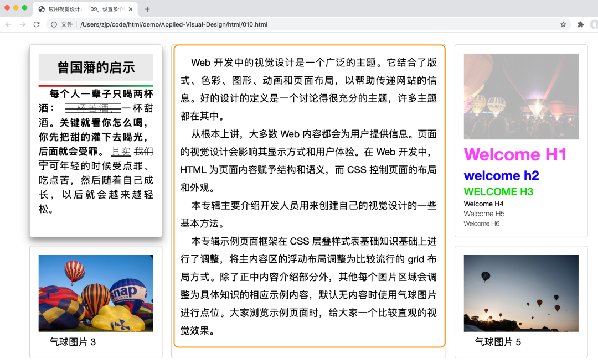Image resolution: width=598 pixels, height=364 pixels.
Task: Click the Welcome H5 heading
Action: click(484, 214)
